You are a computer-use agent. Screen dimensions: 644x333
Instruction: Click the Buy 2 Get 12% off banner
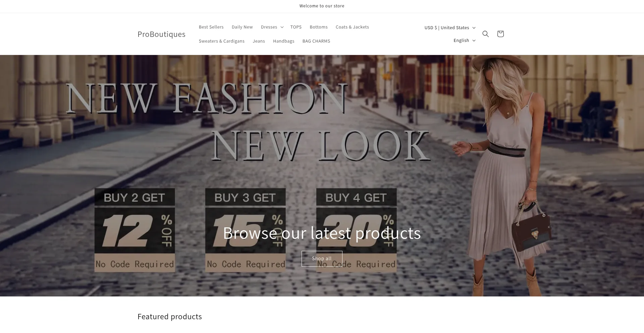[x=135, y=230]
